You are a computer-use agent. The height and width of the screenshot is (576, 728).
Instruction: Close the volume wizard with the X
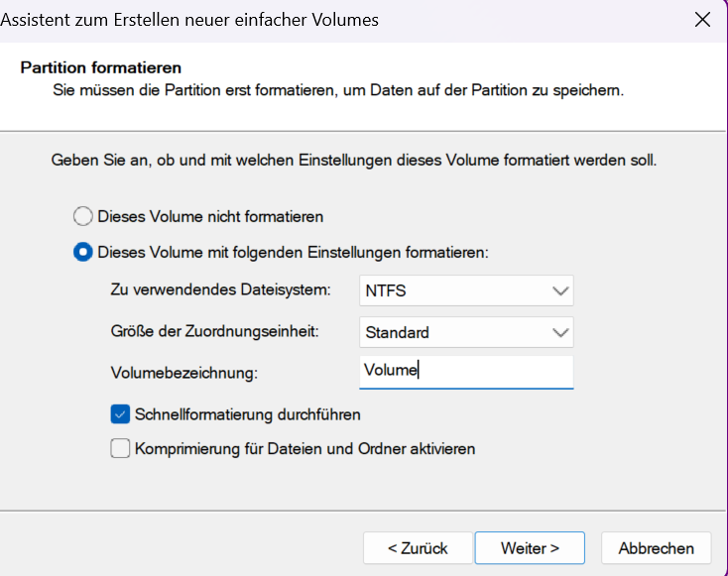point(702,20)
